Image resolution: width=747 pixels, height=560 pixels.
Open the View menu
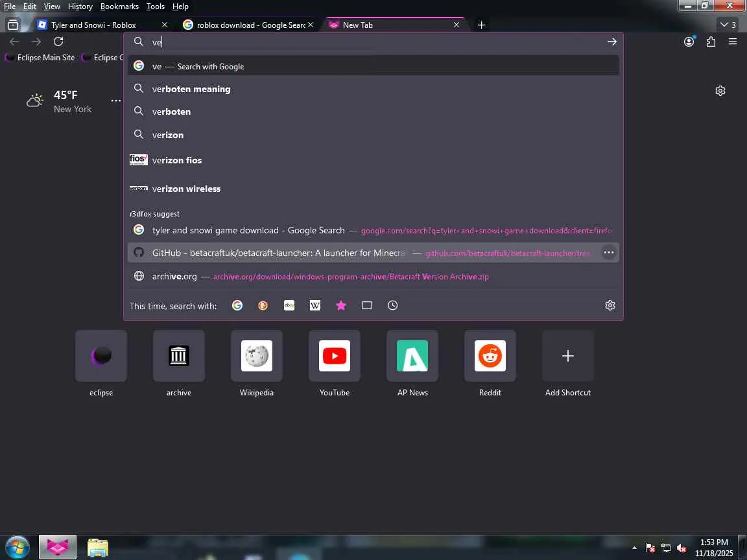(x=52, y=6)
